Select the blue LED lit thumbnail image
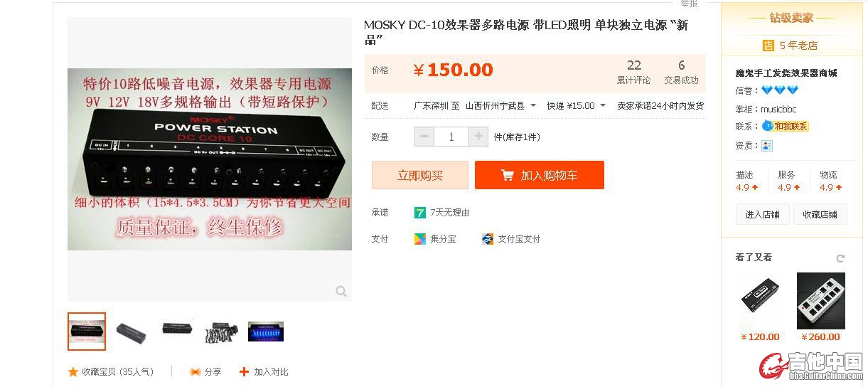This screenshot has width=868, height=387. pyautogui.click(x=266, y=332)
